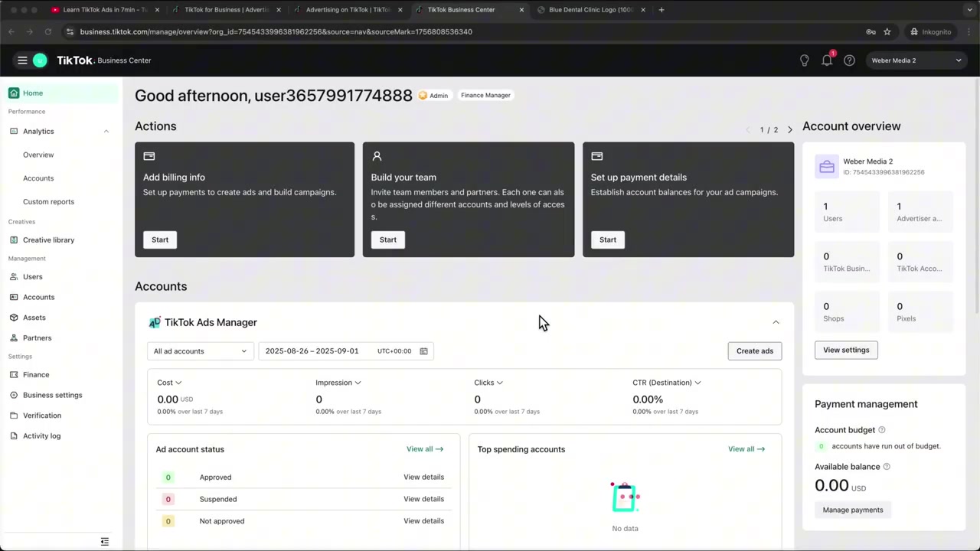Open the hamburger menu icon
Viewport: 980px width, 551px height.
(x=22, y=60)
